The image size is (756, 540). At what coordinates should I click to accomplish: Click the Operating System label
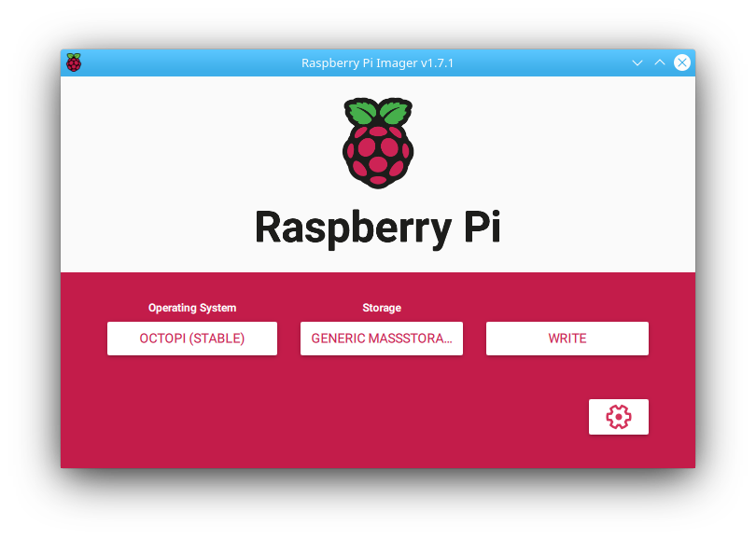pyautogui.click(x=192, y=308)
